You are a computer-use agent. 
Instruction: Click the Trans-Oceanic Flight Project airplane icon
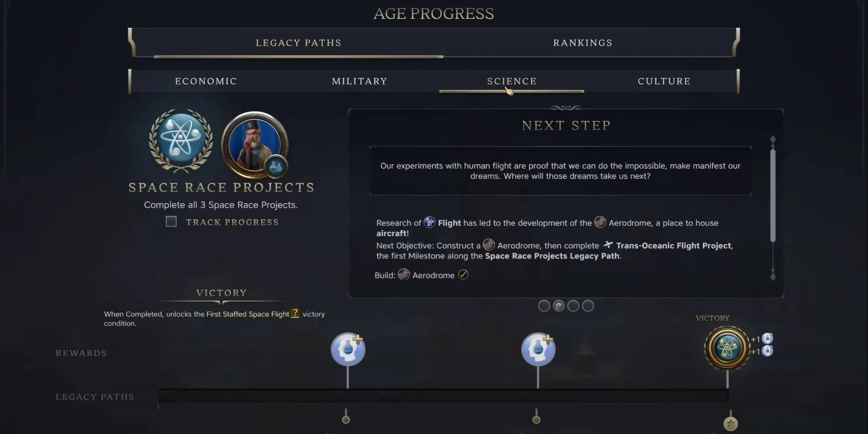tap(608, 245)
